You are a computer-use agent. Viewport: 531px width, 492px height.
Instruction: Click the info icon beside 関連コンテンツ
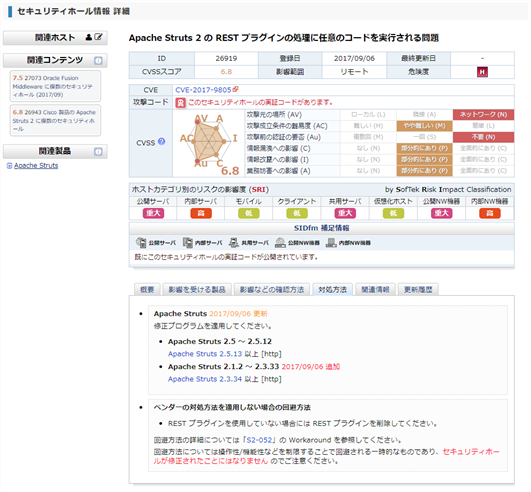tap(98, 61)
